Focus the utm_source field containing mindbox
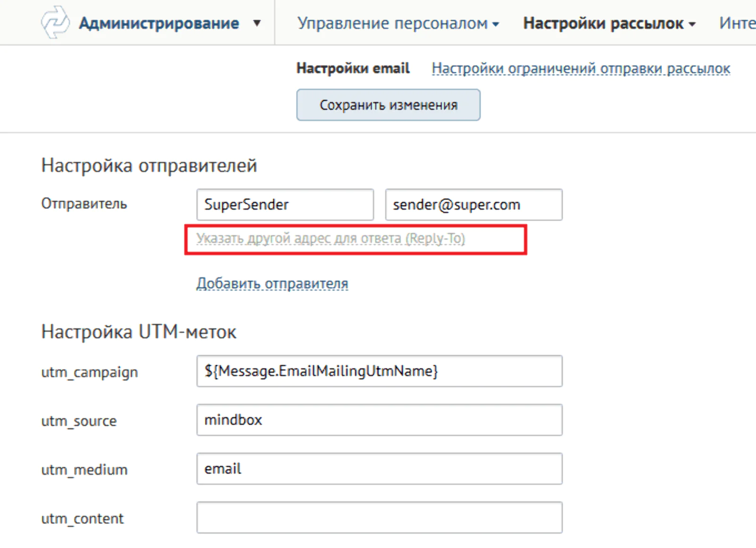Screen dimensions: 756x548 tap(380, 420)
